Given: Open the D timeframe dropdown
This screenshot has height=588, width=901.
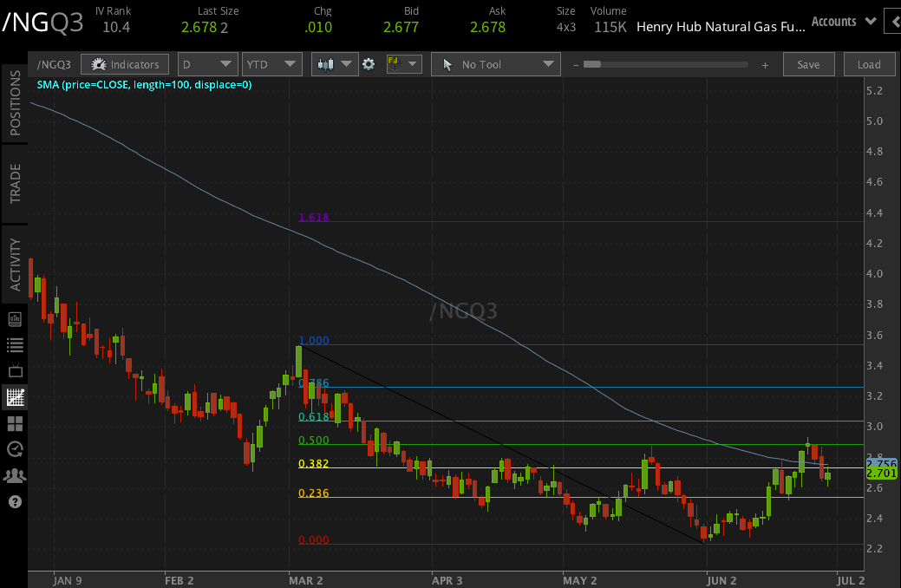Looking at the screenshot, I should click(x=207, y=63).
